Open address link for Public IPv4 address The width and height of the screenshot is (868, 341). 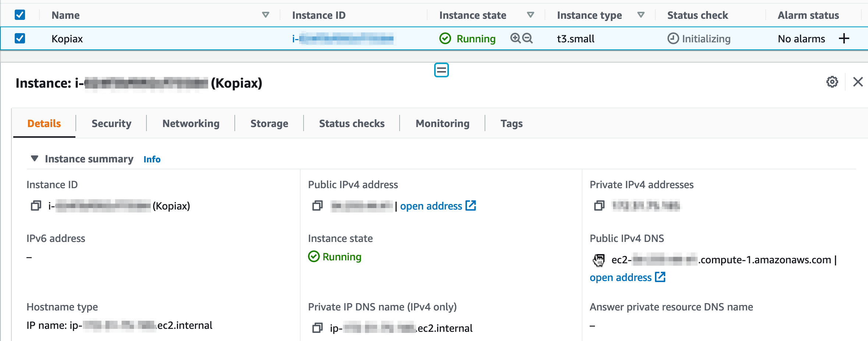(438, 206)
